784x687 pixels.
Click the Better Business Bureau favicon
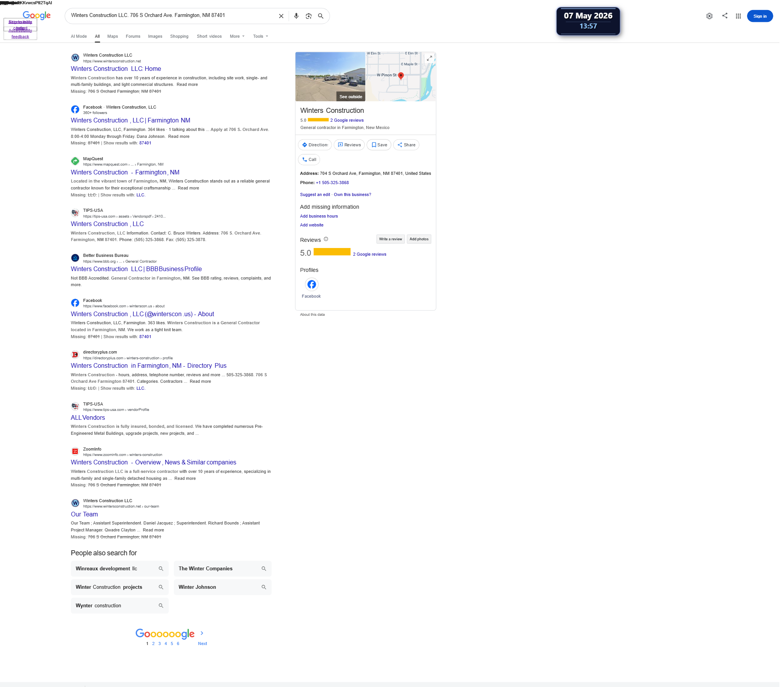(x=75, y=258)
